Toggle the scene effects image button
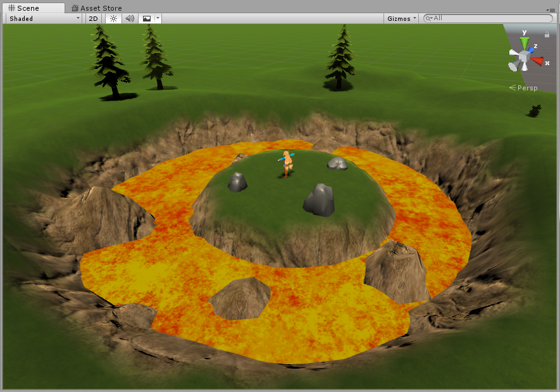 pyautogui.click(x=147, y=18)
